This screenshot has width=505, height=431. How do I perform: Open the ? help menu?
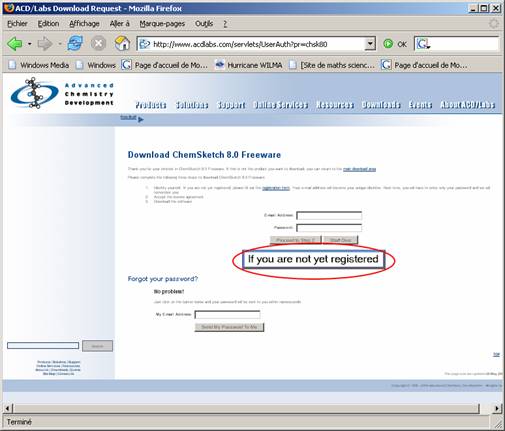coord(225,24)
